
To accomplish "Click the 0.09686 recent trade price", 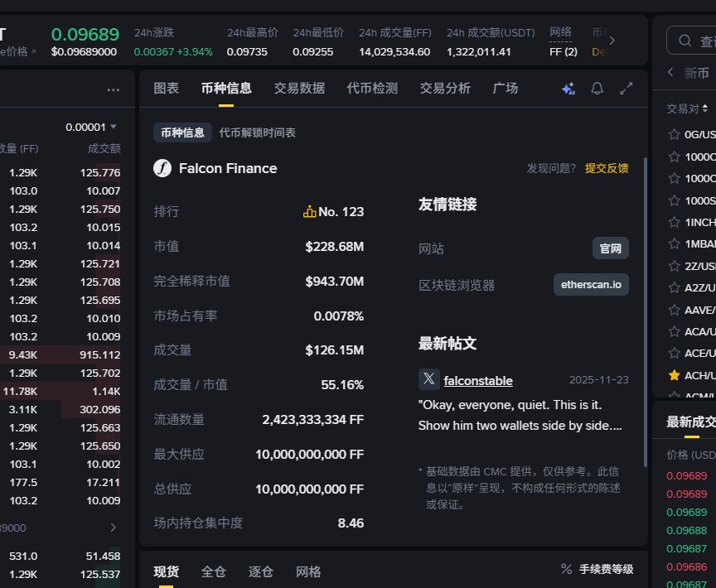I will (687, 567).
